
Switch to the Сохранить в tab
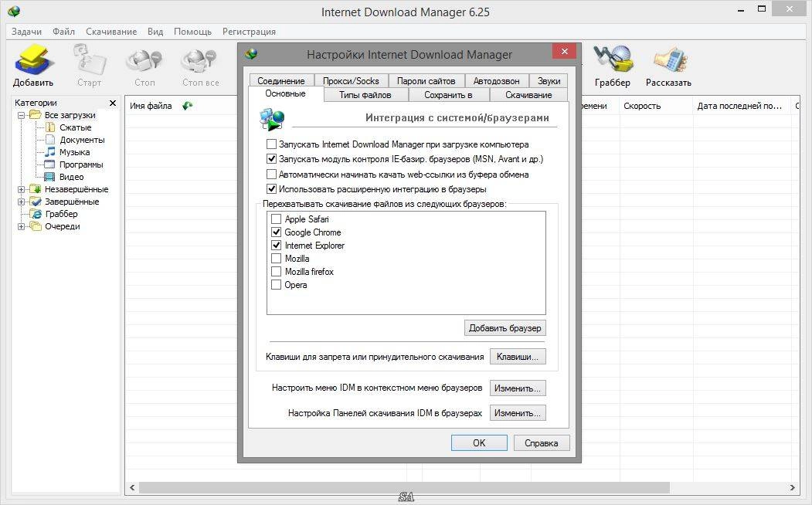click(448, 95)
